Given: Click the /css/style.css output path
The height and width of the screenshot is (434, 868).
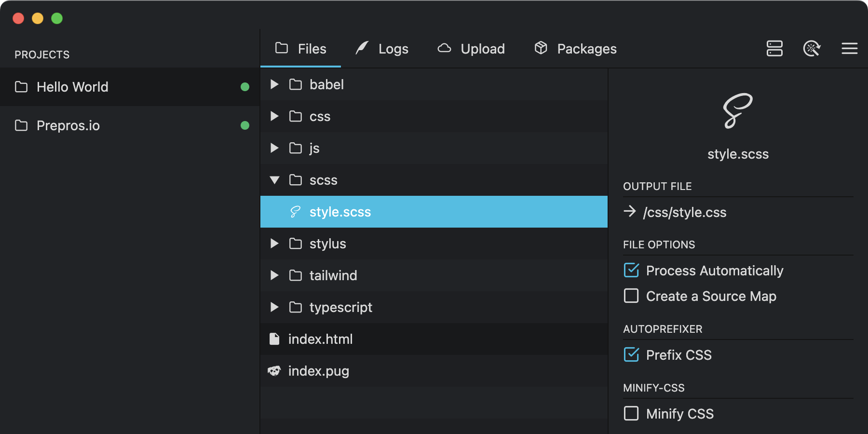Looking at the screenshot, I should coord(684,212).
